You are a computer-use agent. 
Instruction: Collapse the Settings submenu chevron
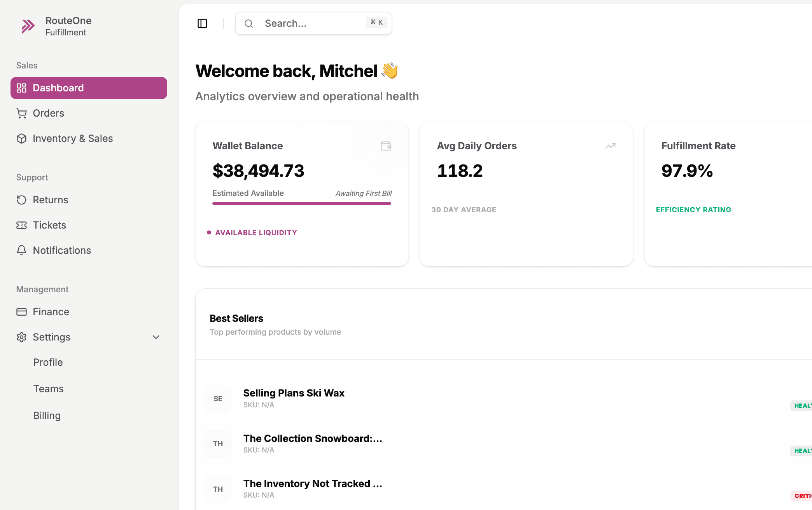tap(156, 337)
